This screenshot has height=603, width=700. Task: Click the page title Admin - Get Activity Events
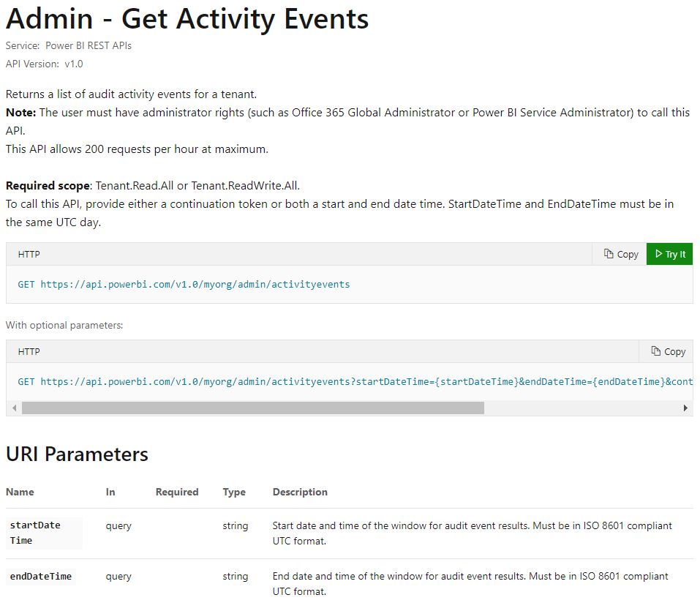pyautogui.click(x=187, y=19)
